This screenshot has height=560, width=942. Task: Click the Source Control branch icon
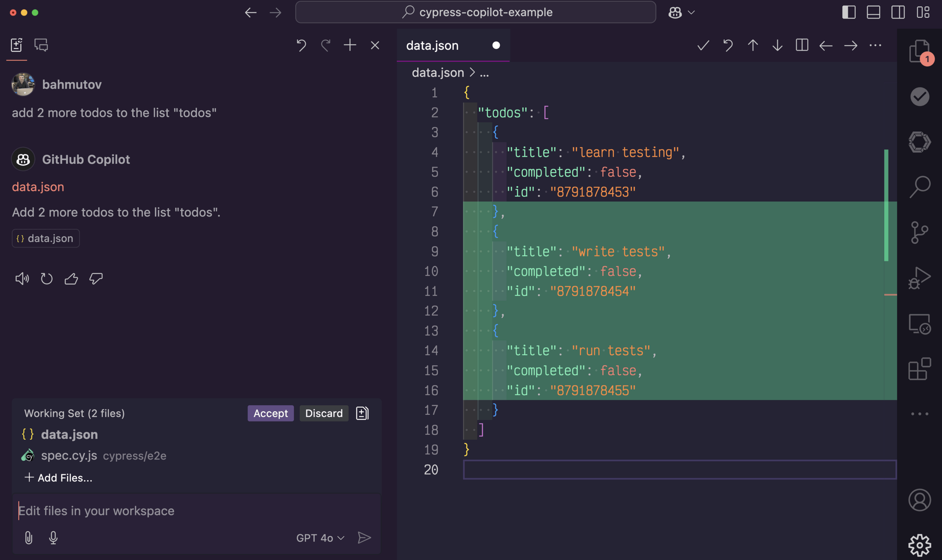point(920,232)
